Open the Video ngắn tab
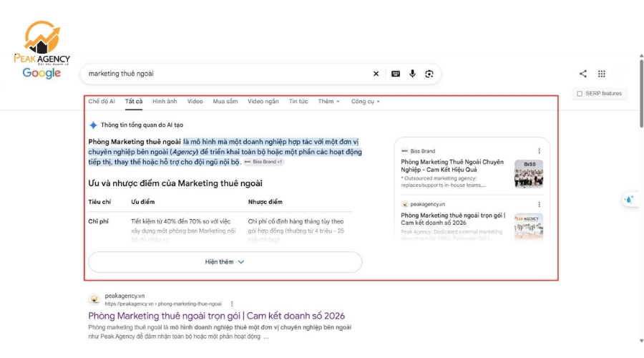 click(x=263, y=101)
